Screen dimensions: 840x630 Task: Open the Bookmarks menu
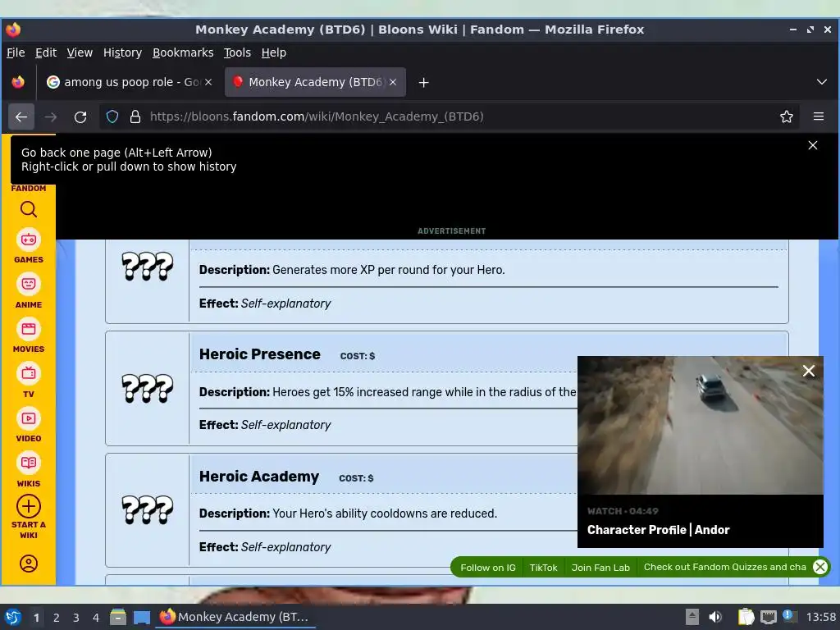click(183, 52)
